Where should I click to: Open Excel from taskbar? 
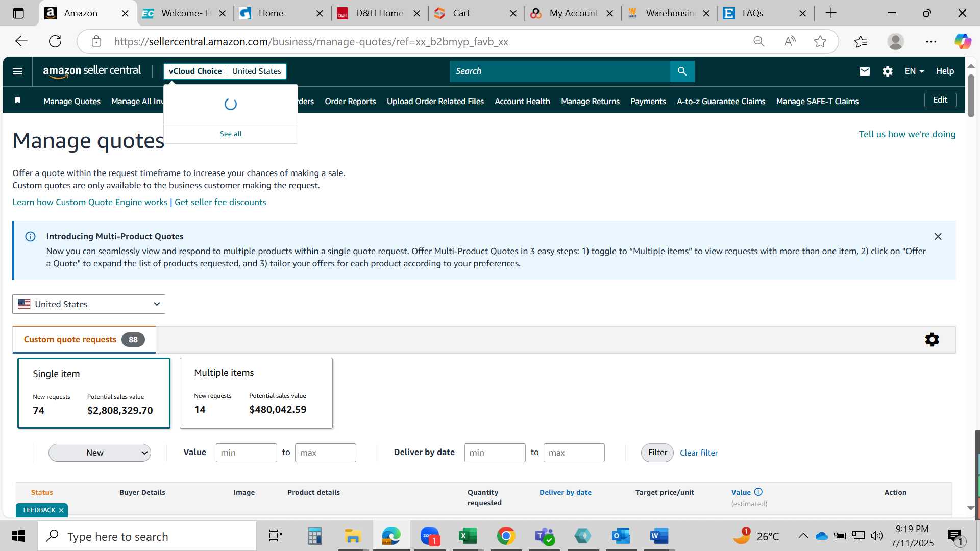468,536
